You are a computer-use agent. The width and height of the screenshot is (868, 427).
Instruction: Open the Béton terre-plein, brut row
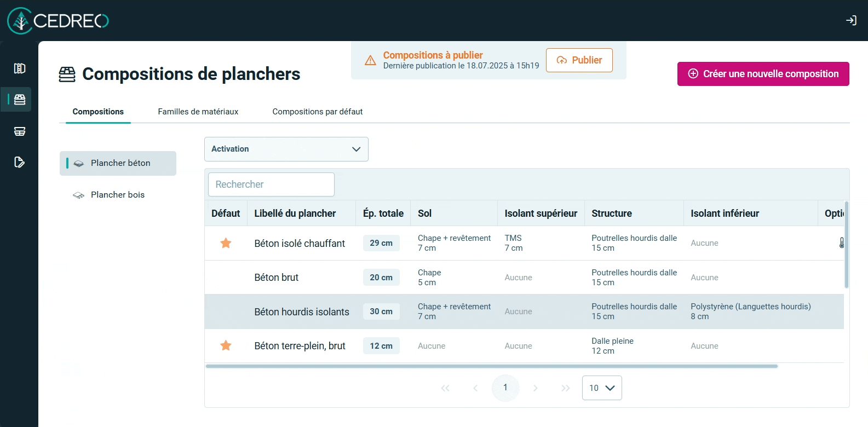tap(524, 346)
